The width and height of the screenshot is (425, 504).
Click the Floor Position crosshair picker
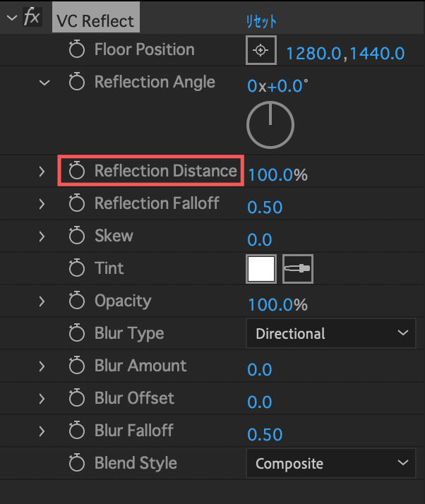point(261,50)
